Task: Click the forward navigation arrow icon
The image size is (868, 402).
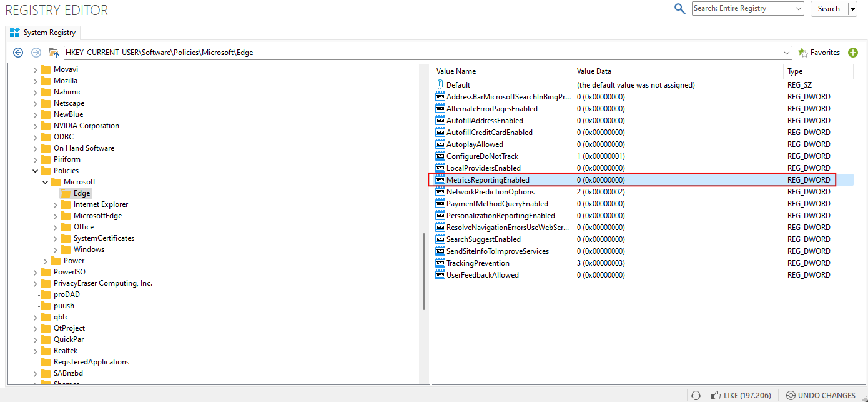Action: (36, 53)
